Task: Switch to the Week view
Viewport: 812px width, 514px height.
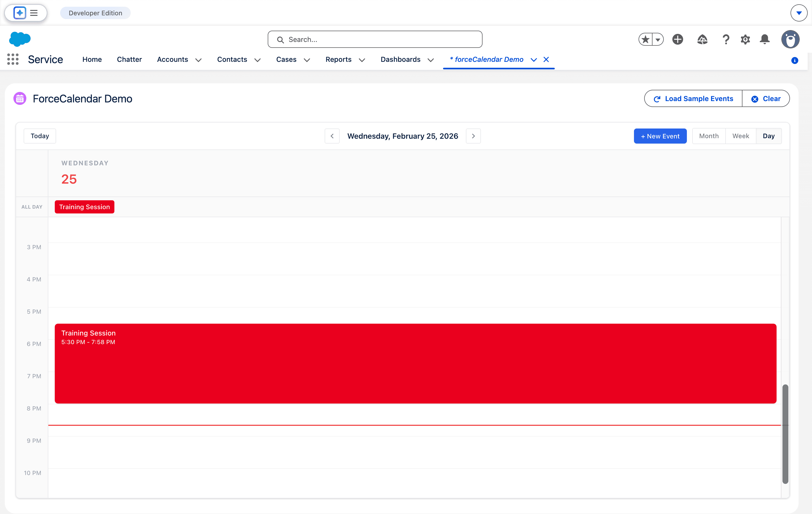Action: [x=741, y=136]
